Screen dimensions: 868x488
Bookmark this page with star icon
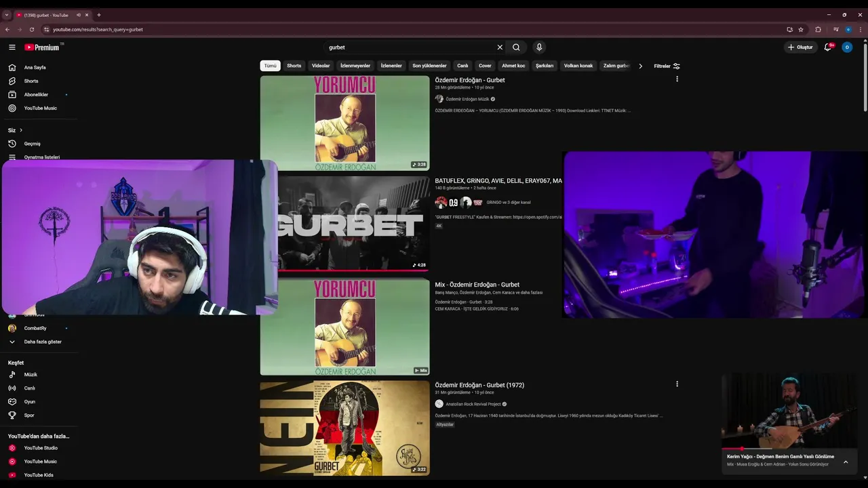tap(801, 30)
